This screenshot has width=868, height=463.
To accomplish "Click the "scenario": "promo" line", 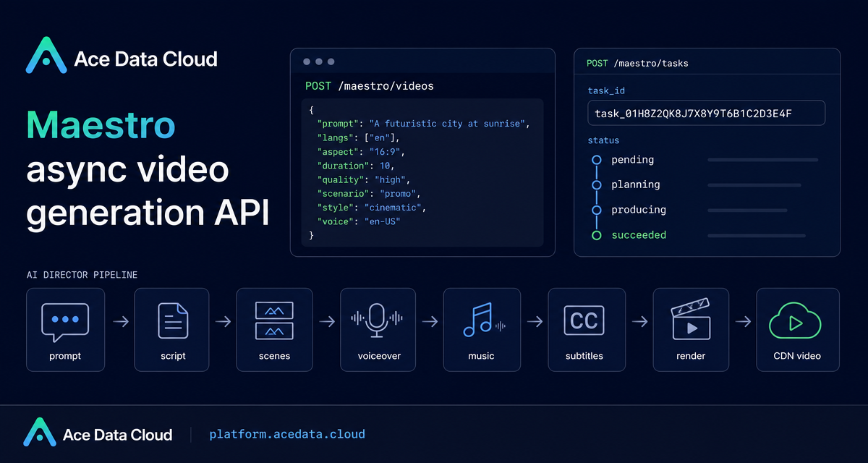I will pos(368,193).
